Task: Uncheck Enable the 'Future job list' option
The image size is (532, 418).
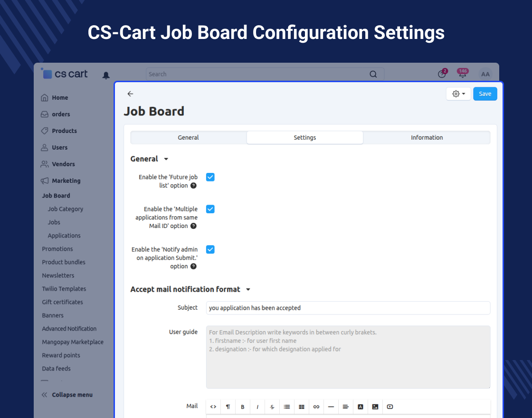Action: click(210, 177)
